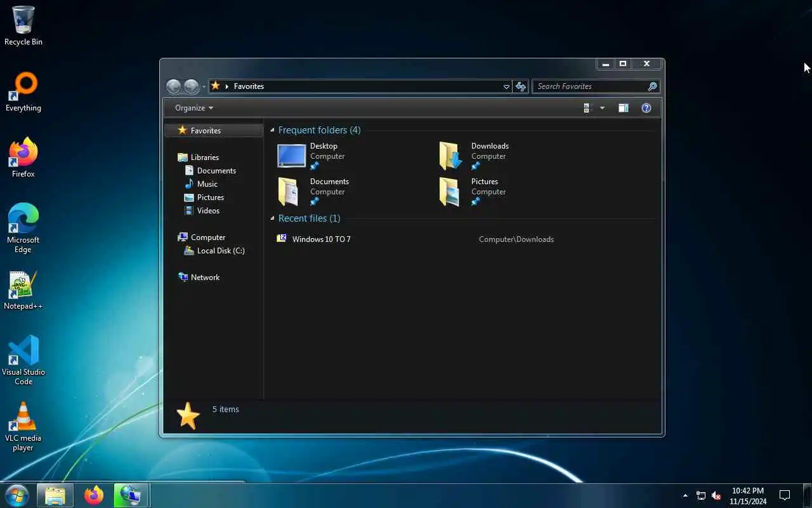Screen dimensions: 812x508
Task: Change view using the view icon
Action: (587, 108)
